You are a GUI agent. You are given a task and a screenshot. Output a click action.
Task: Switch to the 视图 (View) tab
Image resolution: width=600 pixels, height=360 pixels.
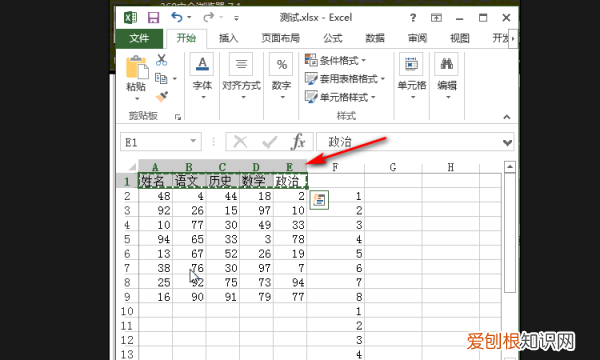click(x=459, y=38)
